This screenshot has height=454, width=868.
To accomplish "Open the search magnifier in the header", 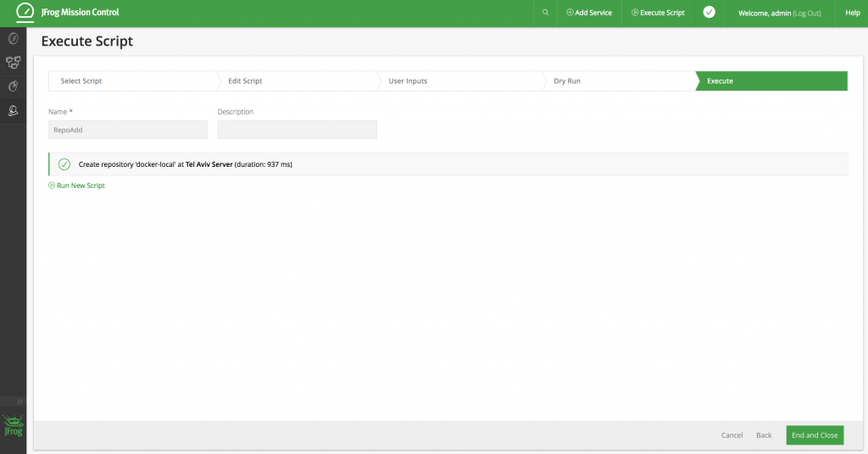I will (545, 12).
